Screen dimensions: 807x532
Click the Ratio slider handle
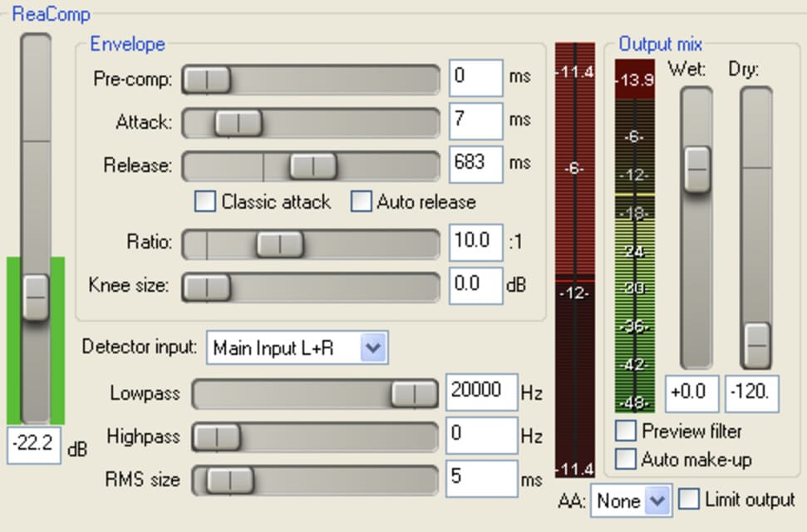click(x=280, y=244)
